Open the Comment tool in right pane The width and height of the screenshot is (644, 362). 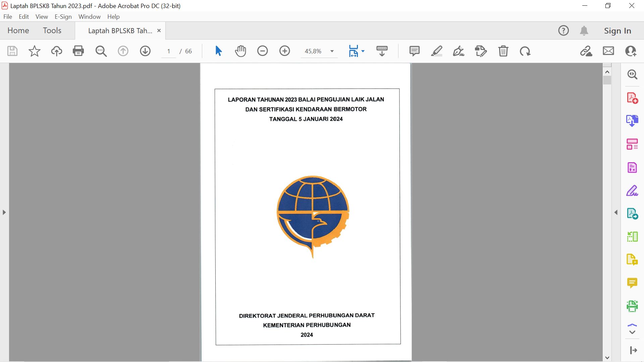coord(632,283)
